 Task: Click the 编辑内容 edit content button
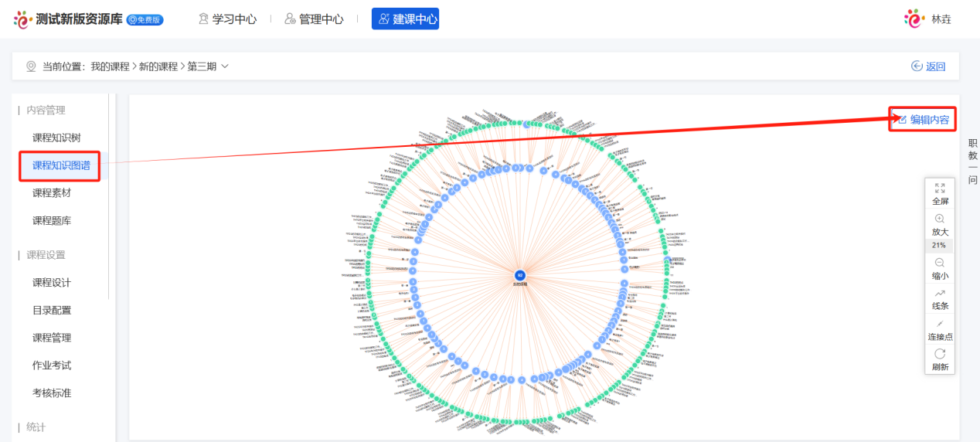[923, 119]
